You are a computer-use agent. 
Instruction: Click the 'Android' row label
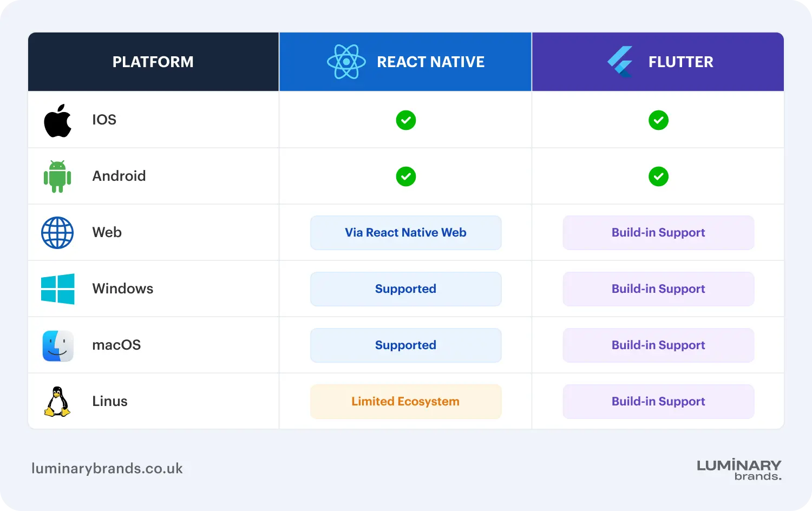119,176
